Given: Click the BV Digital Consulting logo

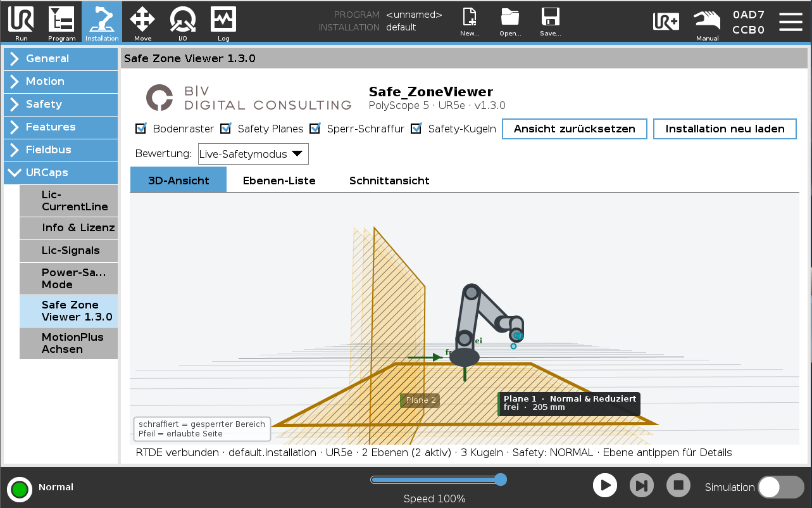Looking at the screenshot, I should (249, 98).
